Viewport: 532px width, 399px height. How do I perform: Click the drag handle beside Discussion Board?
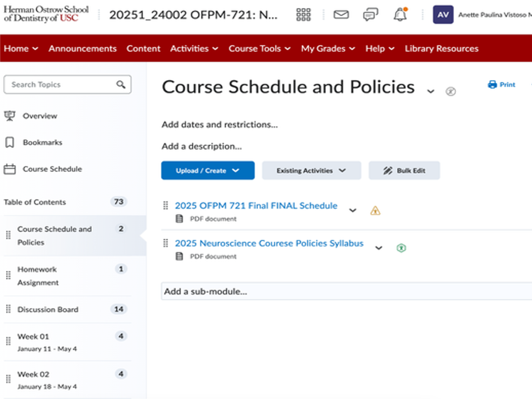point(8,309)
